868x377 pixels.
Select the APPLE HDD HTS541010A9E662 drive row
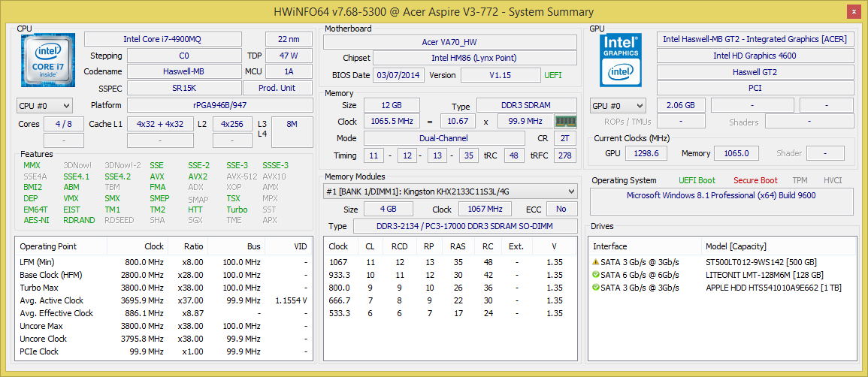coord(721,288)
